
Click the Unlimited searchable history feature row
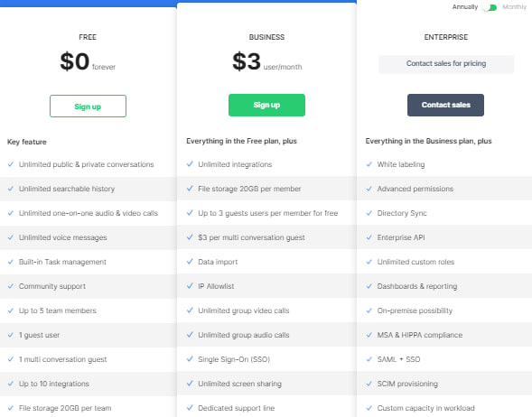(x=89, y=189)
